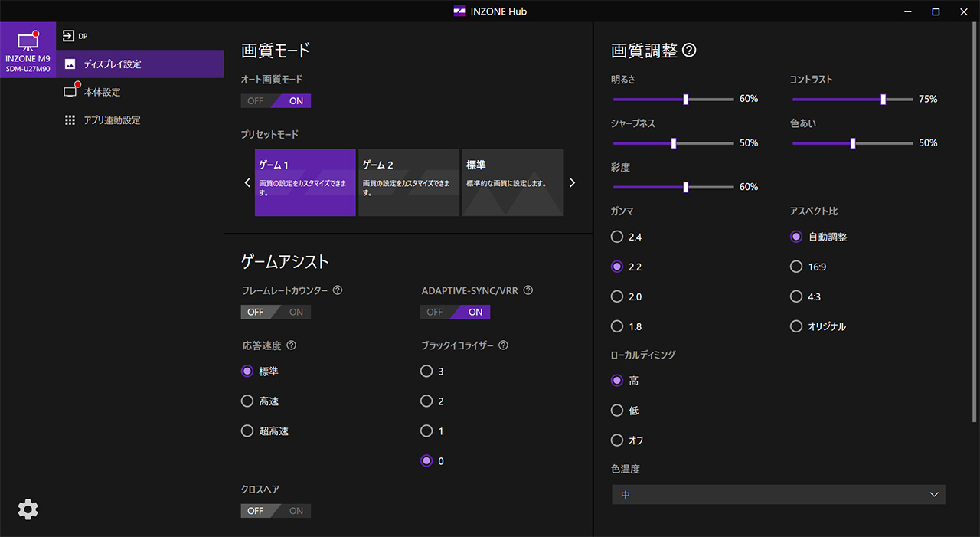
Task: Set アスペクト比 to 4:3
Action: 796,296
